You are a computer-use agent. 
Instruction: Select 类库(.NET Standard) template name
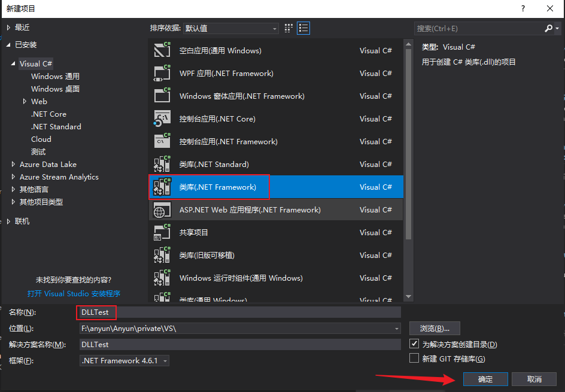pos(214,165)
